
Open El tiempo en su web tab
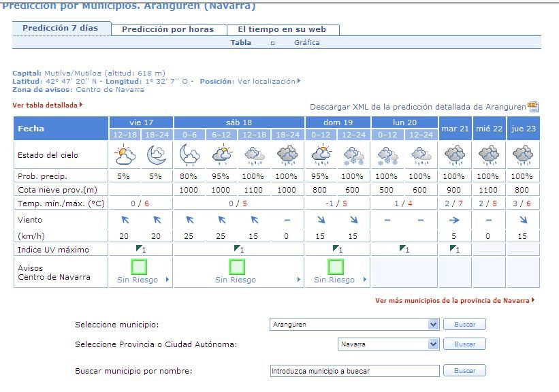click(282, 29)
